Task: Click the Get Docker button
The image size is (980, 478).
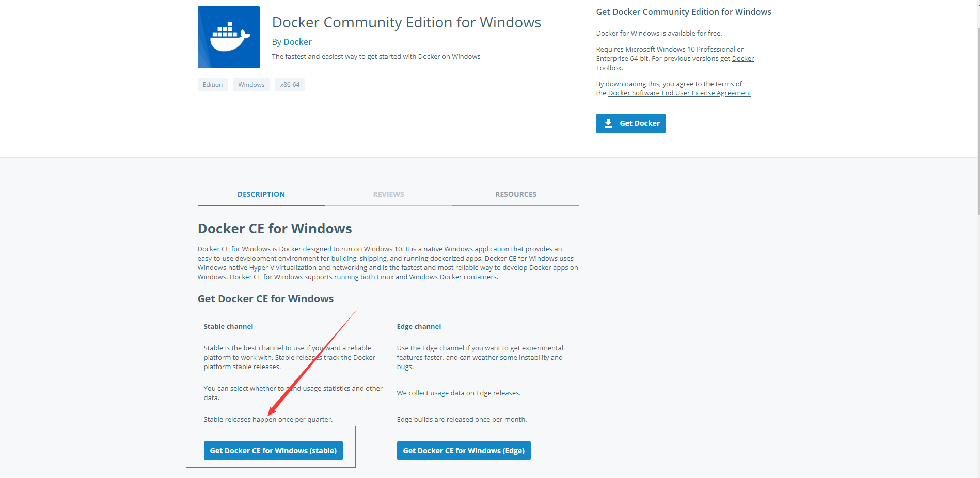Action: (x=631, y=123)
